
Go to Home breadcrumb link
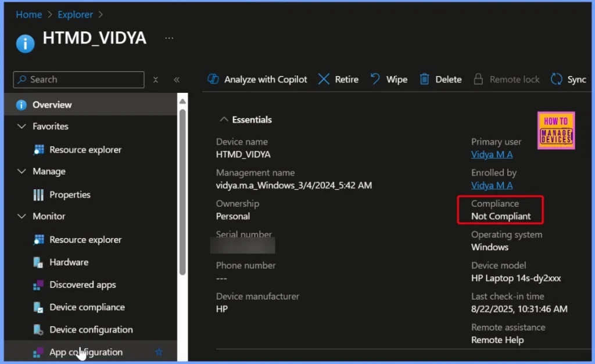pyautogui.click(x=29, y=15)
